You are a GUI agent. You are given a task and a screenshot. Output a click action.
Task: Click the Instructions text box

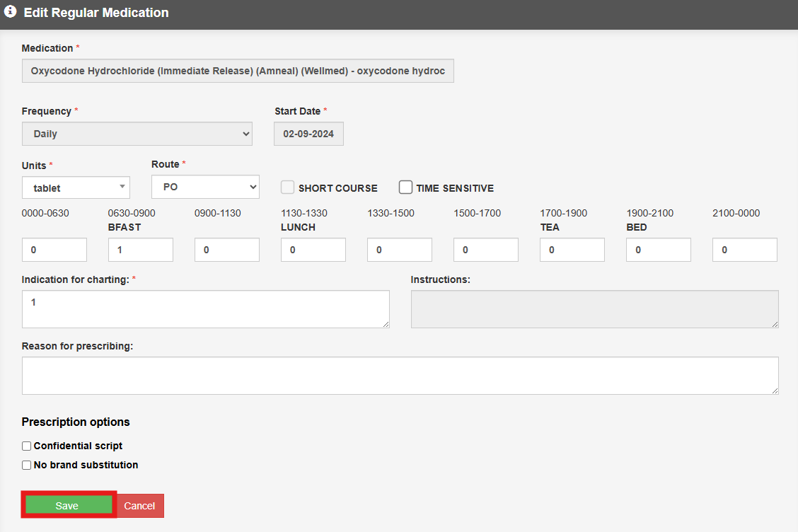click(594, 309)
